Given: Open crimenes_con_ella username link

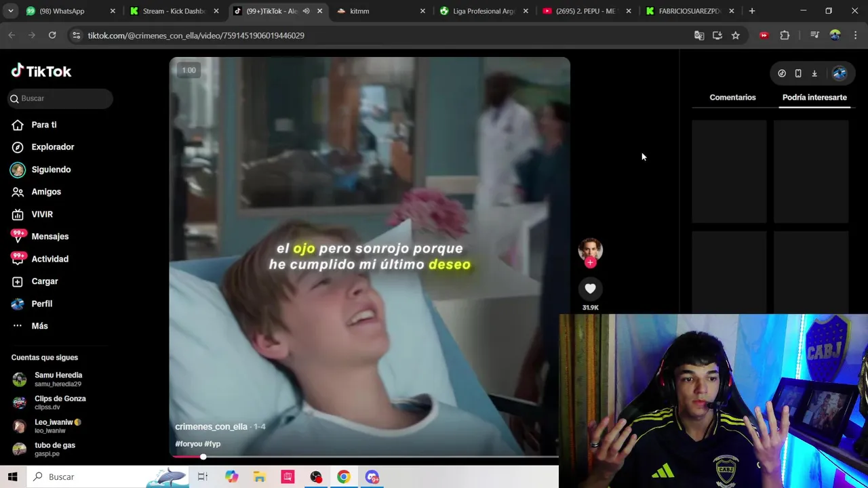Looking at the screenshot, I should click(211, 426).
